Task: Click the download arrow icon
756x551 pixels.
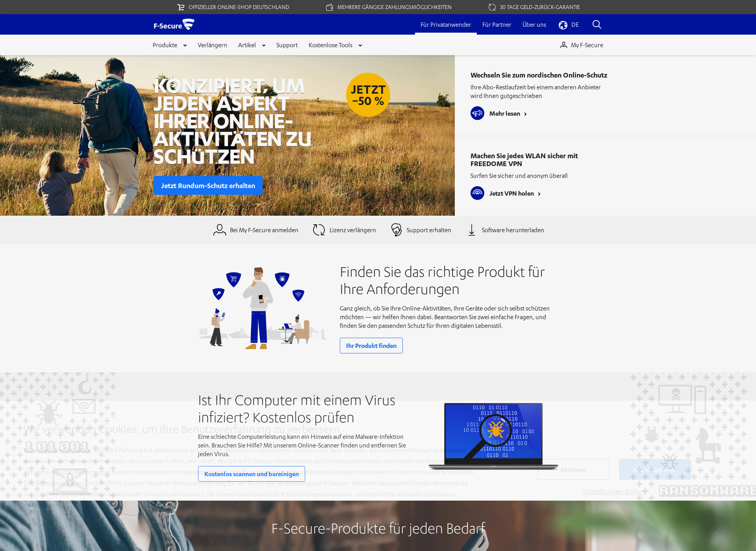Action: pyautogui.click(x=472, y=230)
